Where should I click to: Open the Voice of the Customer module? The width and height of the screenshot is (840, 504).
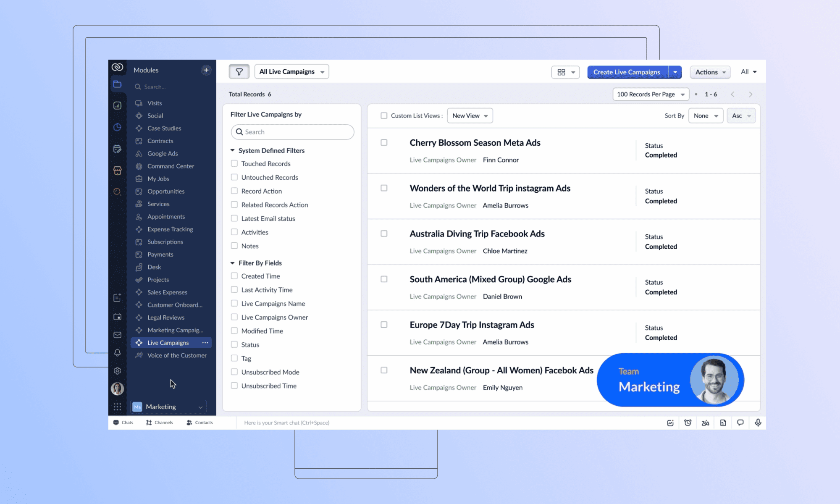[x=177, y=355]
